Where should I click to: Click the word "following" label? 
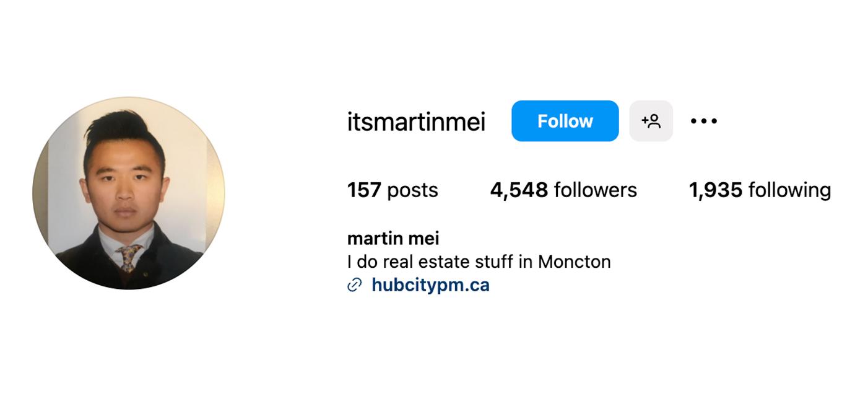[x=789, y=190]
